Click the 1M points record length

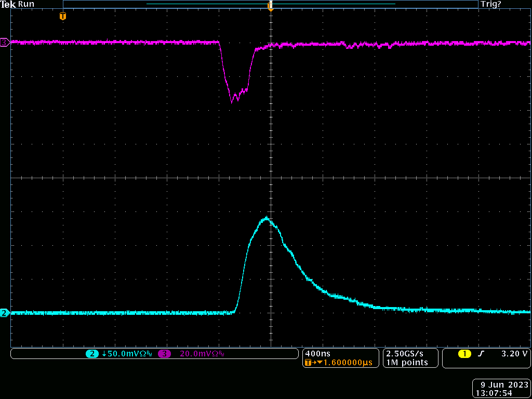(407, 362)
